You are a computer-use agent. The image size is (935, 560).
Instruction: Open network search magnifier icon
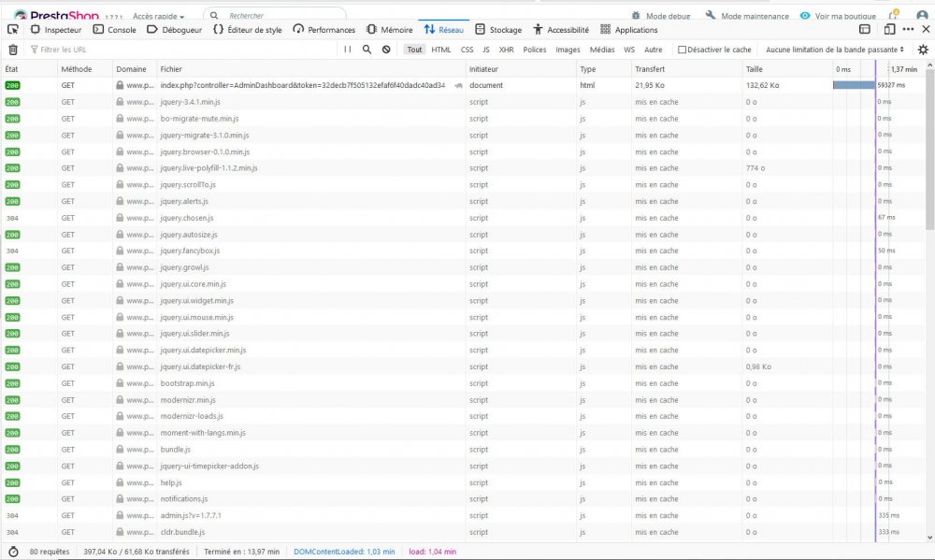pyautogui.click(x=367, y=50)
